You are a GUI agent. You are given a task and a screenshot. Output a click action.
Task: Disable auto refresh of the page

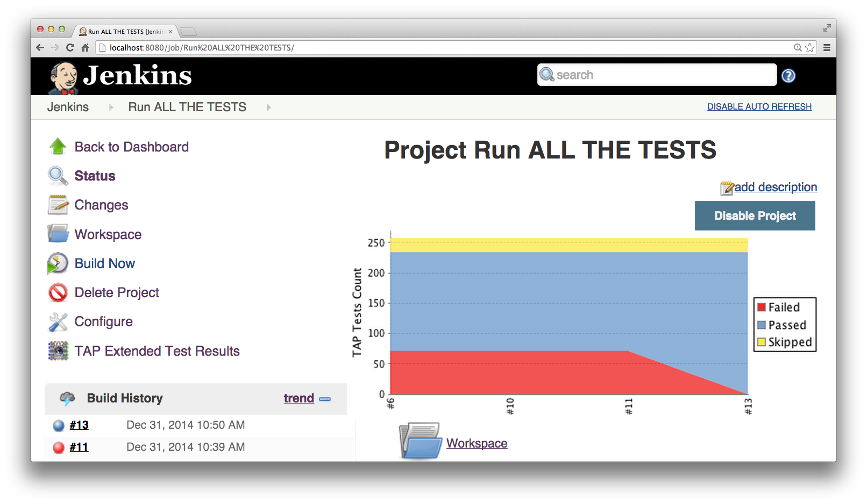coord(759,107)
